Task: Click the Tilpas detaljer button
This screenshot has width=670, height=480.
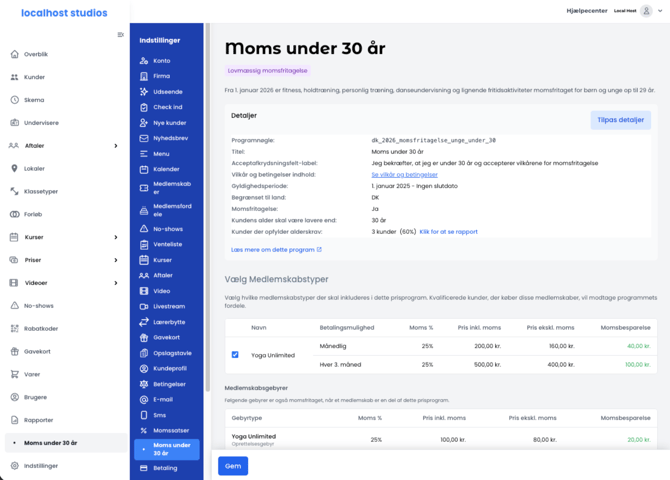Action: [x=620, y=120]
